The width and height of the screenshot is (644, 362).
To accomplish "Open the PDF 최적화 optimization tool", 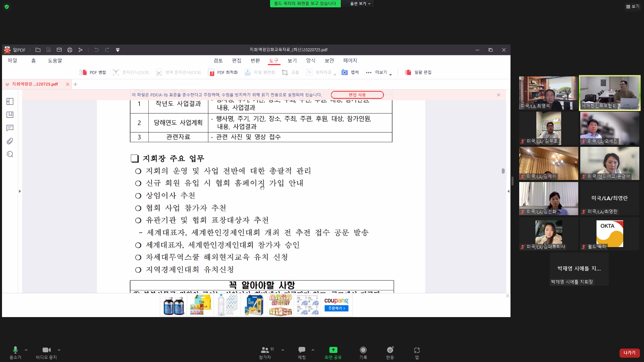I will pyautogui.click(x=222, y=72).
